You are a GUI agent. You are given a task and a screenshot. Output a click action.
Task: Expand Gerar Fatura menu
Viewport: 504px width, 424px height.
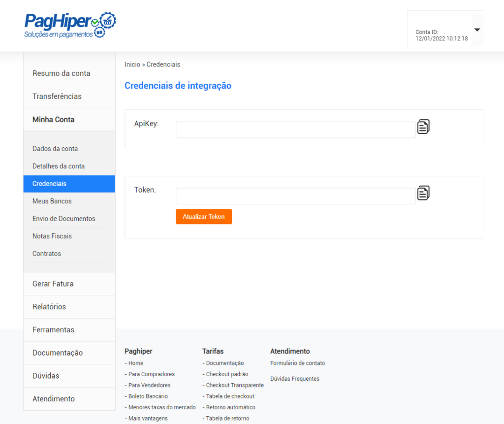click(69, 284)
